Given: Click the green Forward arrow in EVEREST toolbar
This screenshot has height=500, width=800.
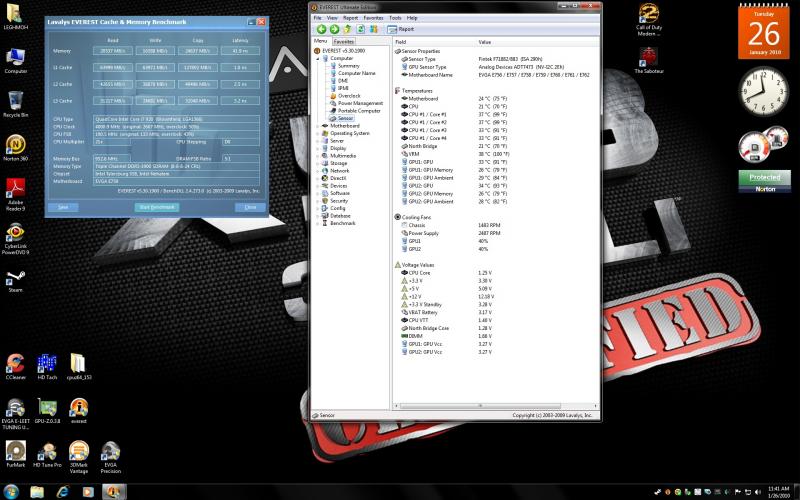Looking at the screenshot, I should coord(334,30).
